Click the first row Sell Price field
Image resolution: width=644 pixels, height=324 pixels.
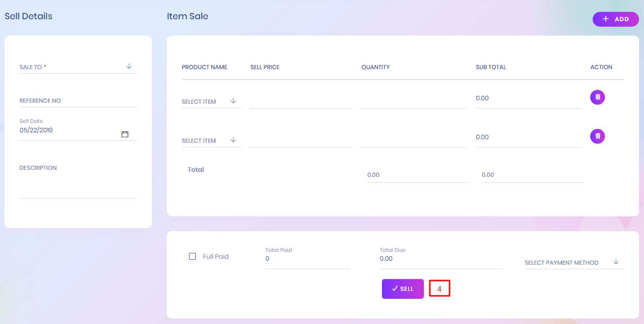click(x=301, y=101)
